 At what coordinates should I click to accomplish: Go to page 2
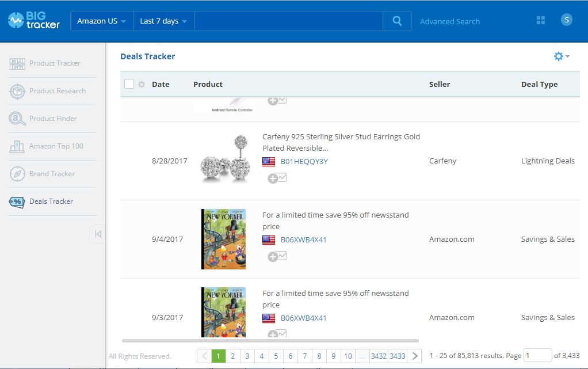pos(233,356)
